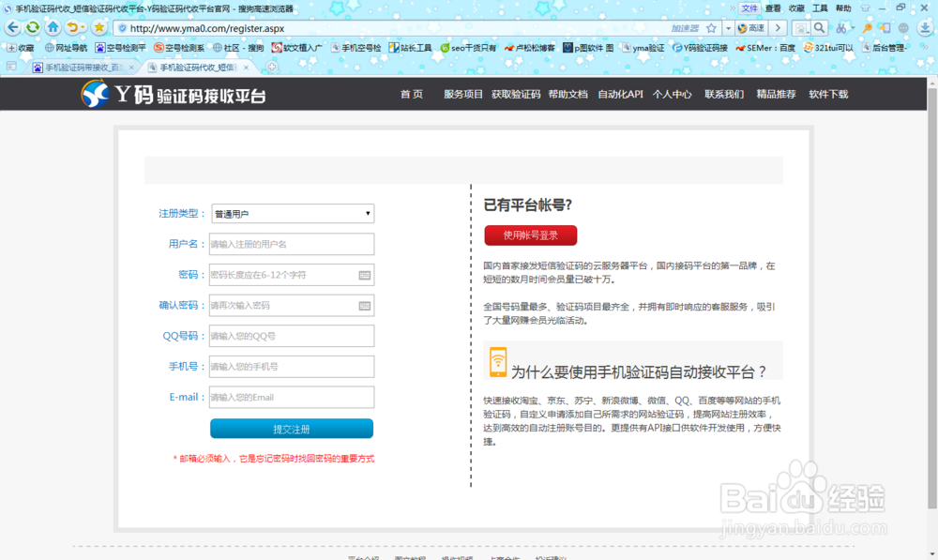Viewport: 938px width, 560px height.
Task: Open the search engine selector paw icon
Action: coord(801,28)
